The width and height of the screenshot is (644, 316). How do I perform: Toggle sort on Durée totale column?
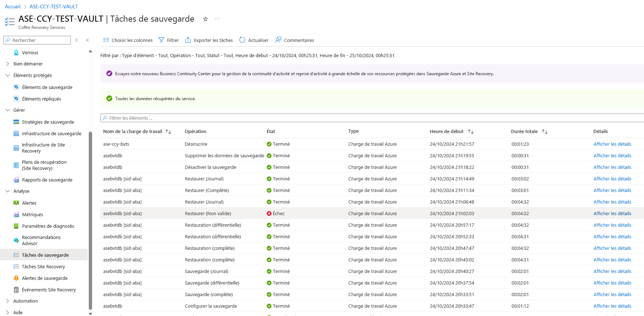[545, 132]
